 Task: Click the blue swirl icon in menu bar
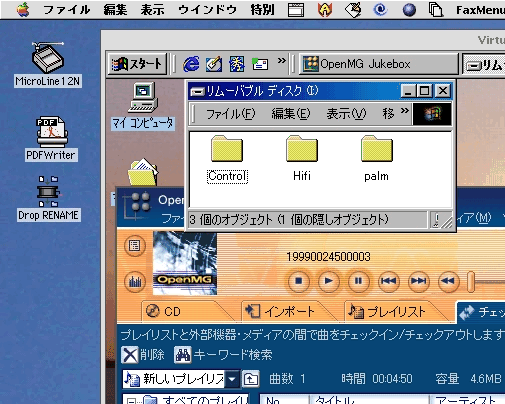(x=380, y=10)
